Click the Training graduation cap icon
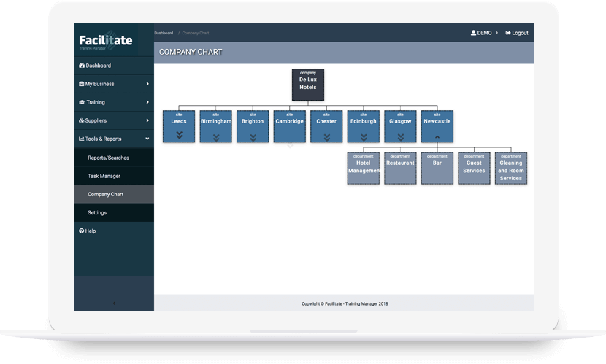Image resolution: width=606 pixels, height=364 pixels. [82, 102]
